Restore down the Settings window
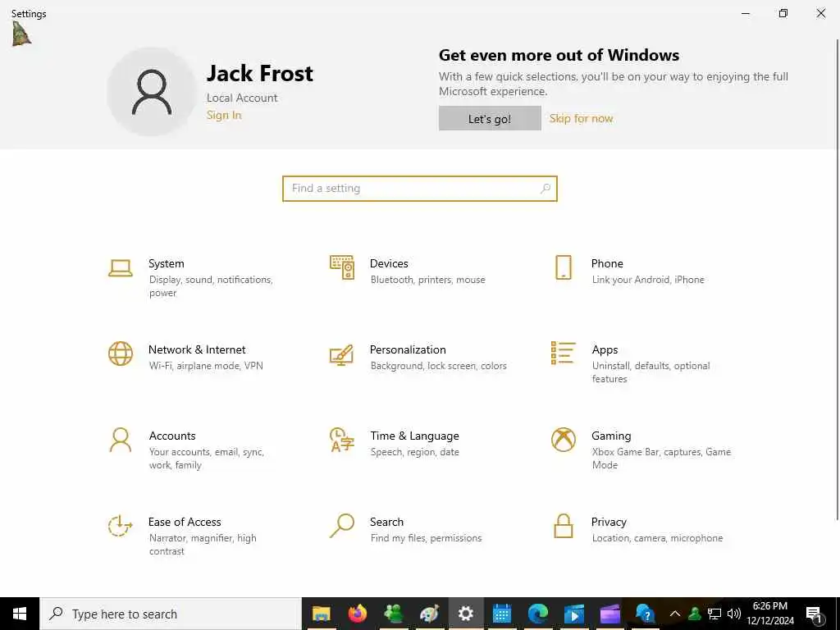 click(x=783, y=13)
